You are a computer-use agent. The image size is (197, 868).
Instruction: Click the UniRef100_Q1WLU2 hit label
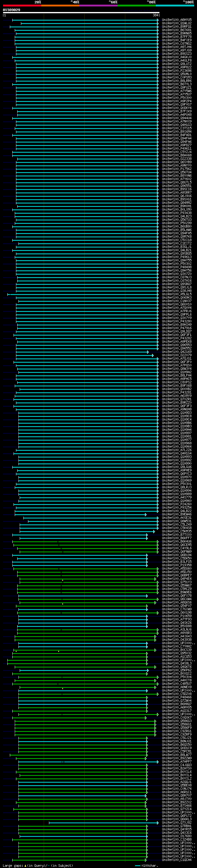click(177, 23)
